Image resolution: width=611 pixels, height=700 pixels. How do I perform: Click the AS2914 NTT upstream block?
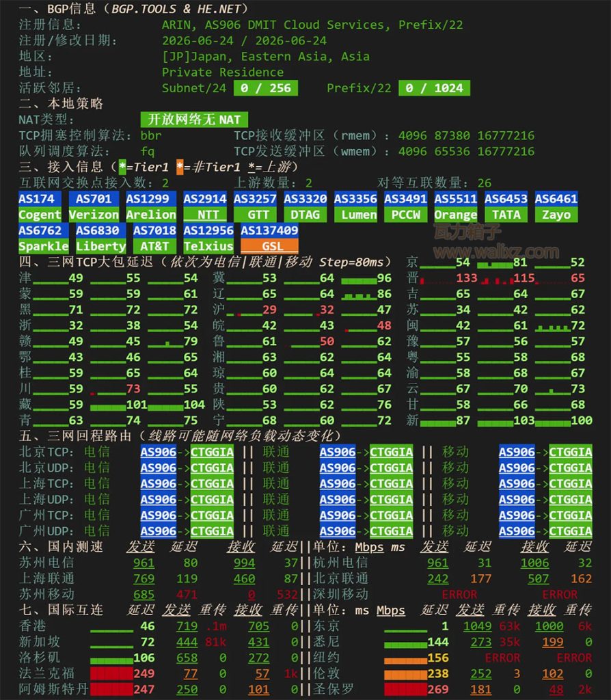click(x=205, y=206)
